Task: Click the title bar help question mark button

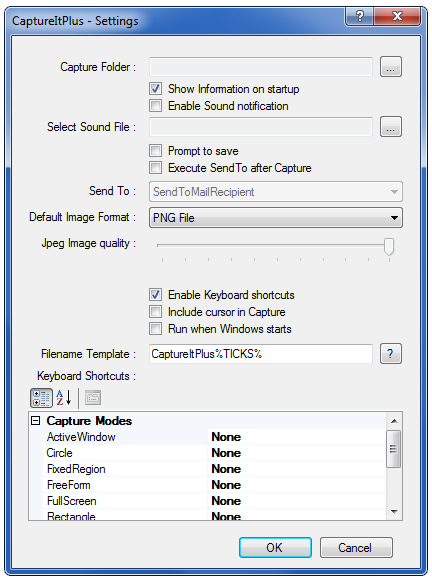Action: click(x=359, y=16)
